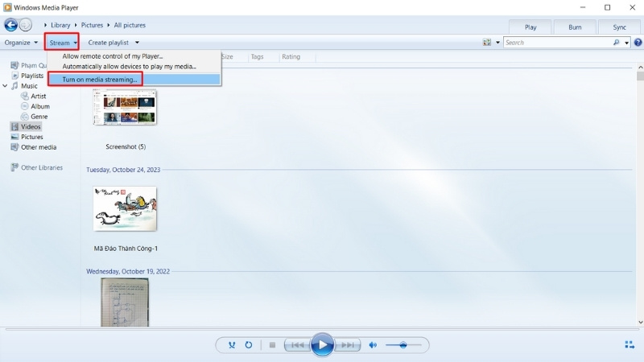This screenshot has width=644, height=362.
Task: Collapse the Music tree node
Action: pyautogui.click(x=5, y=86)
